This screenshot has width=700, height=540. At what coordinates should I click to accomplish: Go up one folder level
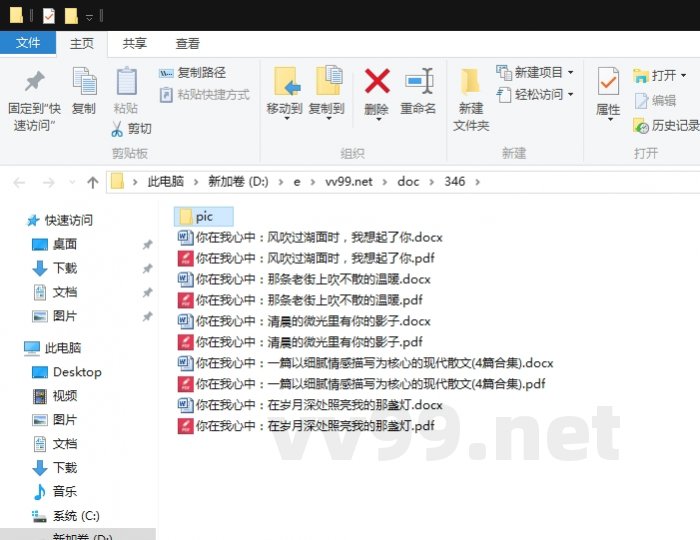(x=92, y=183)
